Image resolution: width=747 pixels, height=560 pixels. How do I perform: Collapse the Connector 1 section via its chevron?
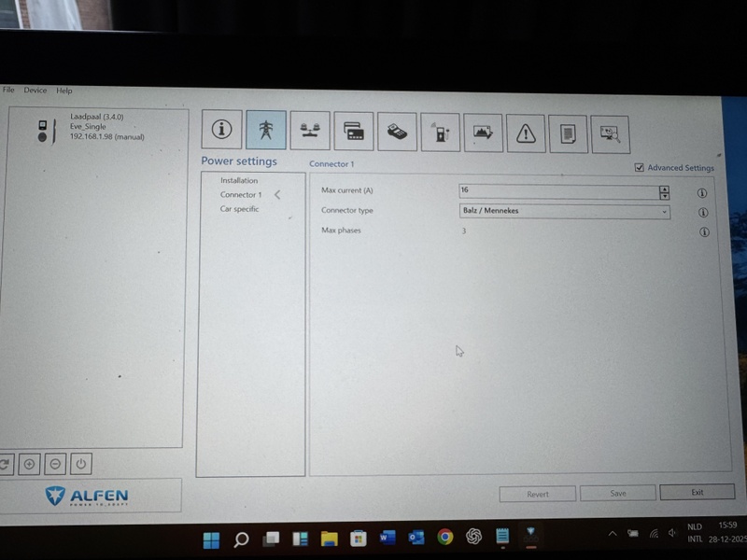tap(277, 194)
